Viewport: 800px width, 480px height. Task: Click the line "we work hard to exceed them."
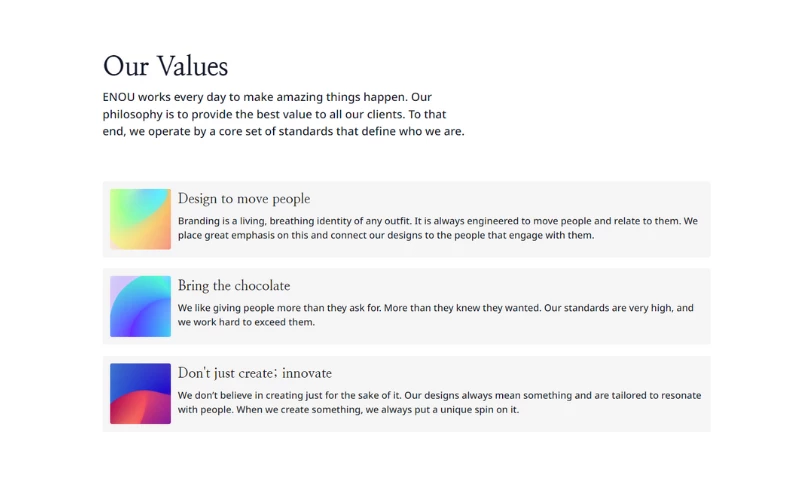point(246,323)
